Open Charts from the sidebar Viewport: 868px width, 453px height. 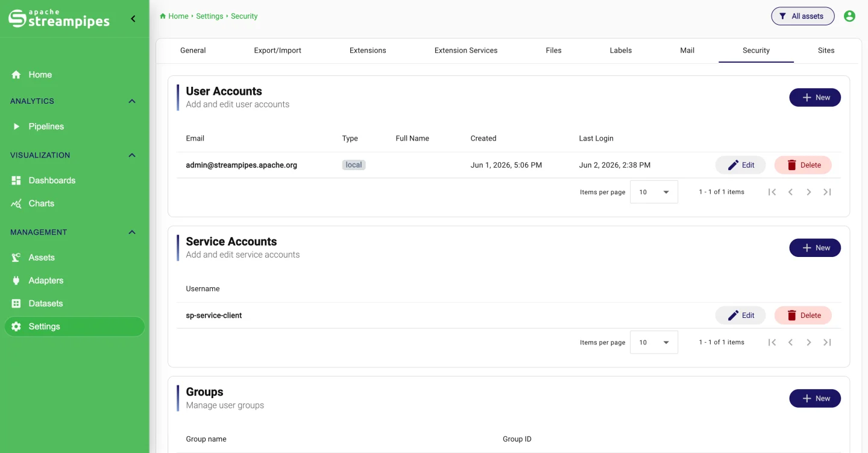tap(74, 203)
